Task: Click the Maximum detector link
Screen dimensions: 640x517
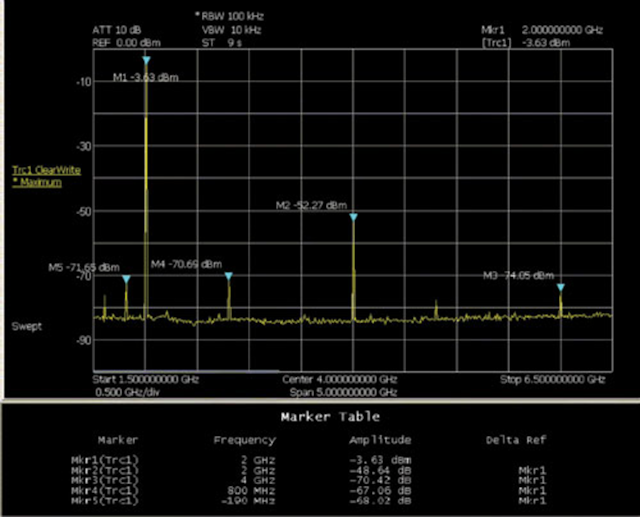Action: tap(37, 182)
